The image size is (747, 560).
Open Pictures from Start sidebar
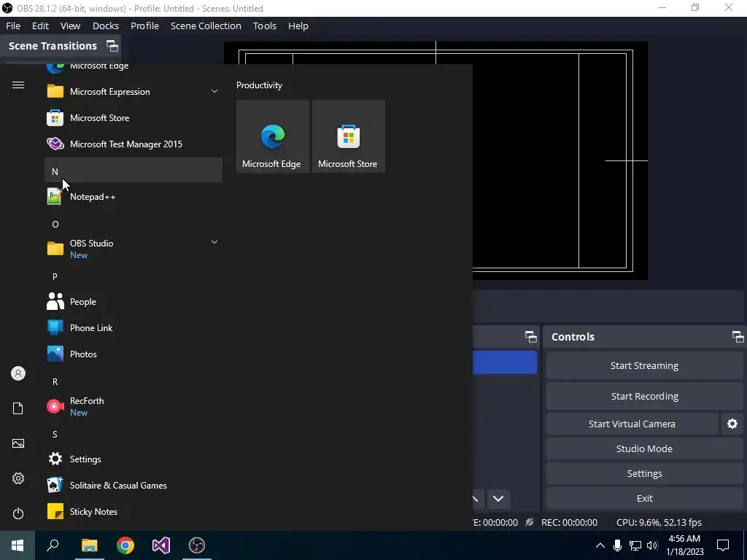tap(18, 443)
